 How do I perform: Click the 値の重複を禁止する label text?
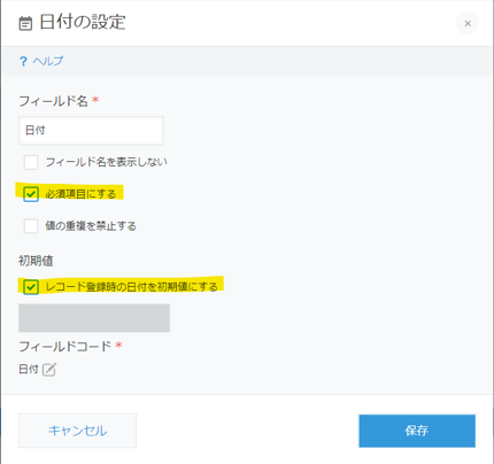91,226
